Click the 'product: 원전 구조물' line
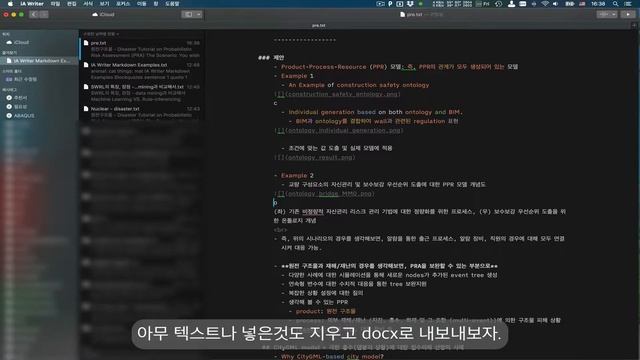 326,311
